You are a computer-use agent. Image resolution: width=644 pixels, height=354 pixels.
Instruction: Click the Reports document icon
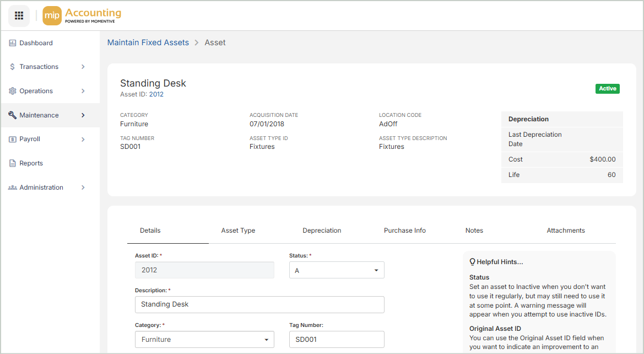13,163
